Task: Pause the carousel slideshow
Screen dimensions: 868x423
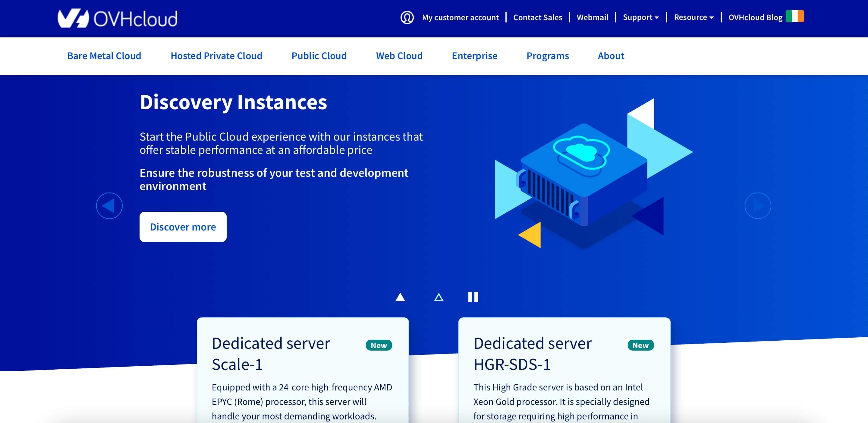Action: [473, 297]
